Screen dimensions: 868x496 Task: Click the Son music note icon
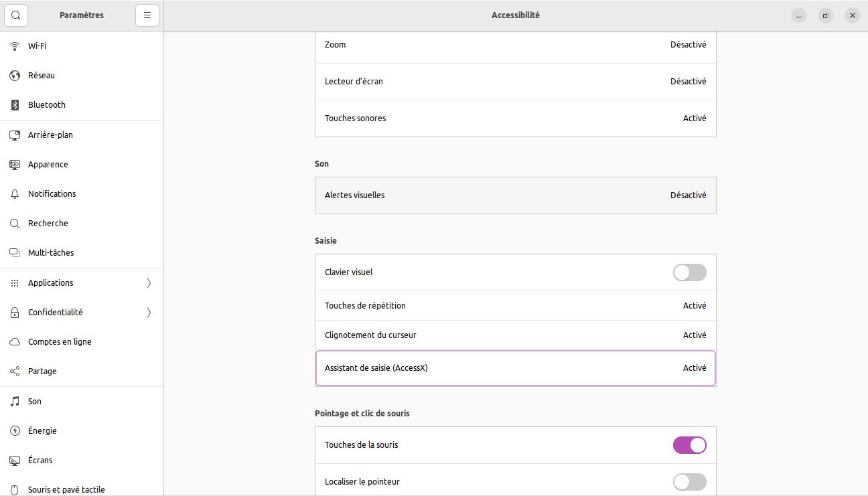coord(15,402)
